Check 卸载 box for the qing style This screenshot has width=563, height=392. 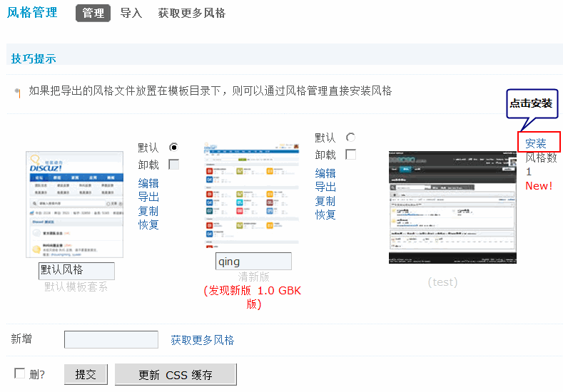tap(350, 155)
